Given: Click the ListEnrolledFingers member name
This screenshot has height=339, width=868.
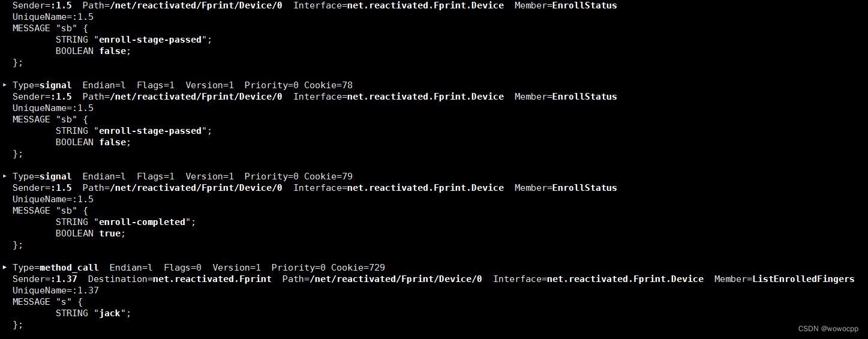Looking at the screenshot, I should click(x=803, y=279).
